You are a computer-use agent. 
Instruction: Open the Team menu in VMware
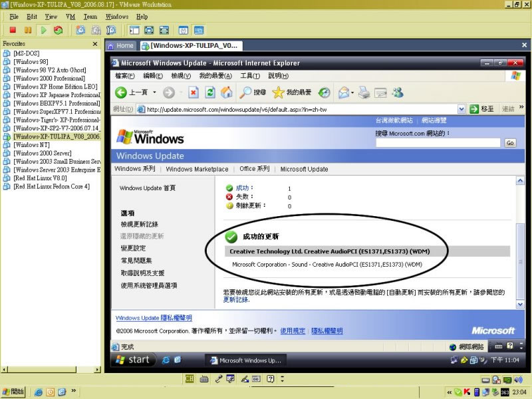[90, 17]
